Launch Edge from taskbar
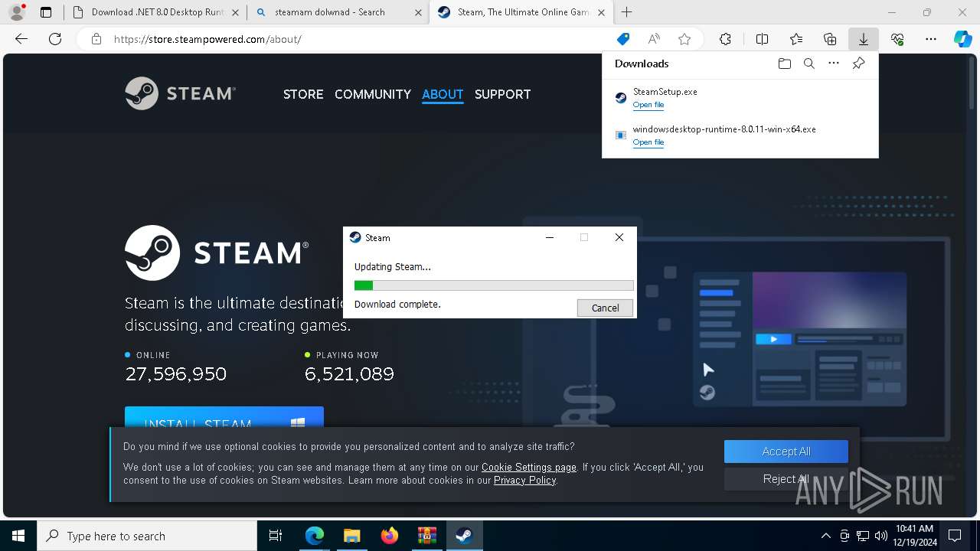 pos(315,536)
